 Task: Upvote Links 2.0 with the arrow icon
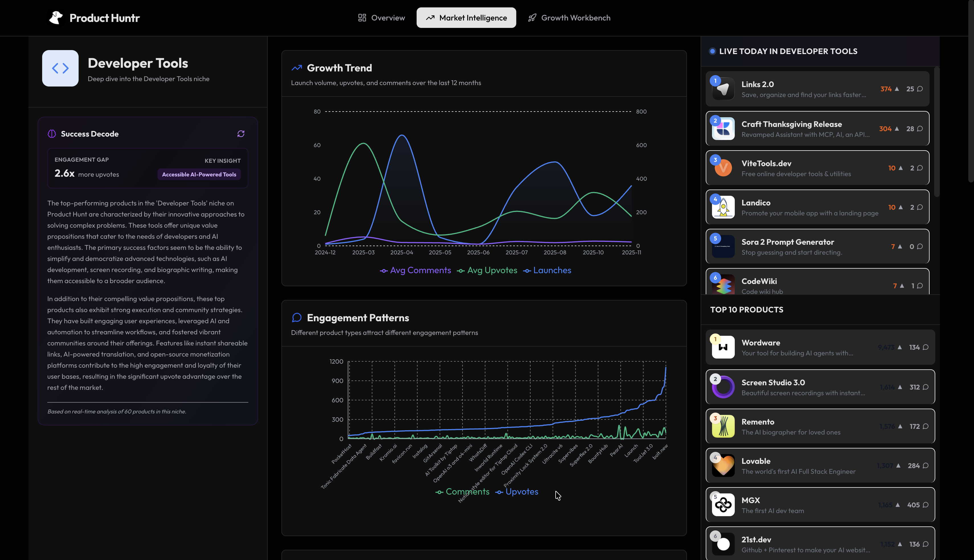pyautogui.click(x=897, y=89)
